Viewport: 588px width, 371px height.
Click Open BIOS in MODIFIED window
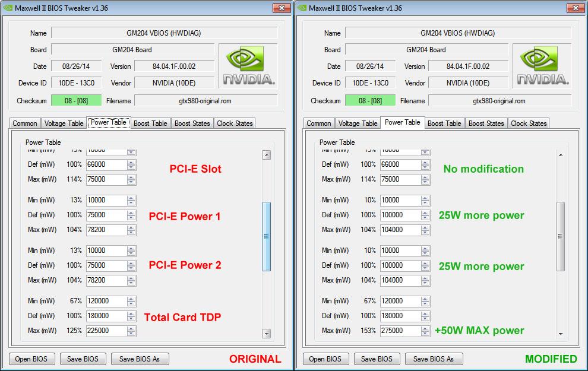tap(325, 359)
